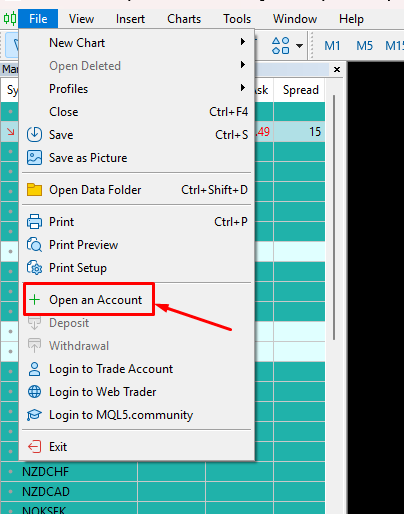Open the shapes objects dropdown arrow
Viewport: 404px width, 514px height.
(x=299, y=46)
